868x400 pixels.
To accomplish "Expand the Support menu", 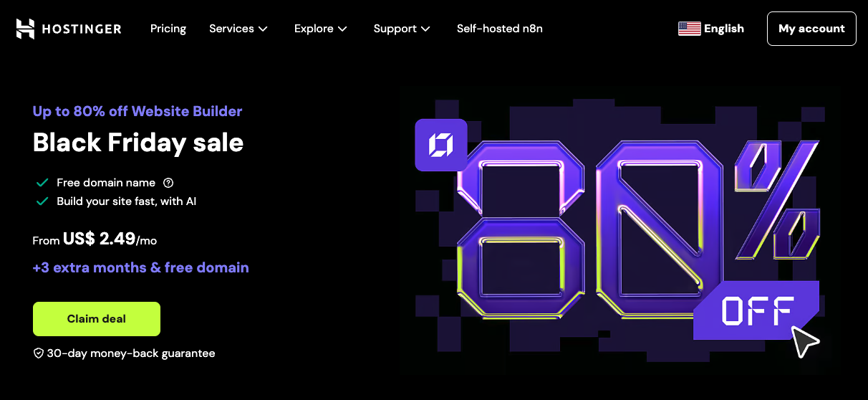I will pos(402,29).
